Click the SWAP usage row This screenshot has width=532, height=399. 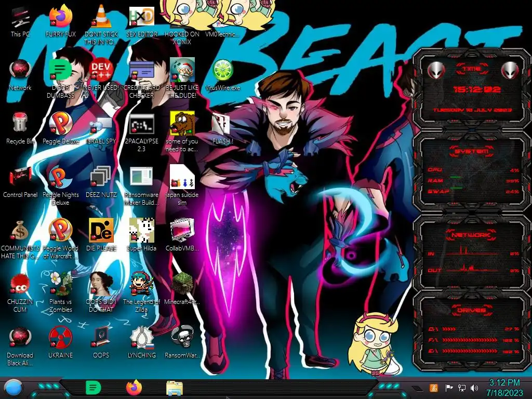(x=474, y=191)
